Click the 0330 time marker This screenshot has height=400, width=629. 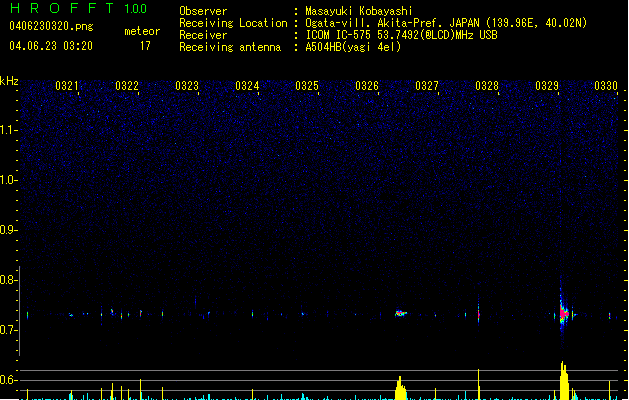pyautogui.click(x=606, y=86)
